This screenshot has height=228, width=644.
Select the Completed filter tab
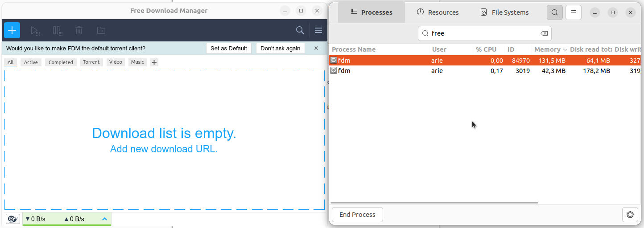click(x=61, y=62)
